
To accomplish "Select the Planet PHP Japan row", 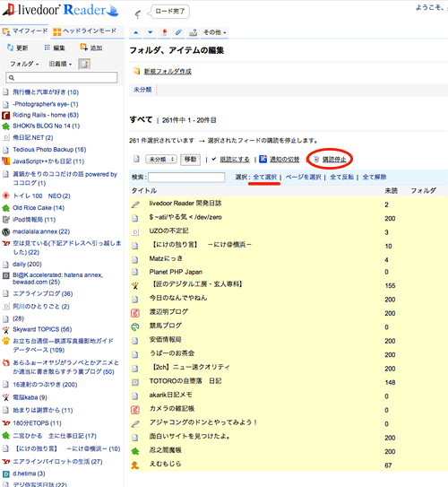I will click(289, 272).
